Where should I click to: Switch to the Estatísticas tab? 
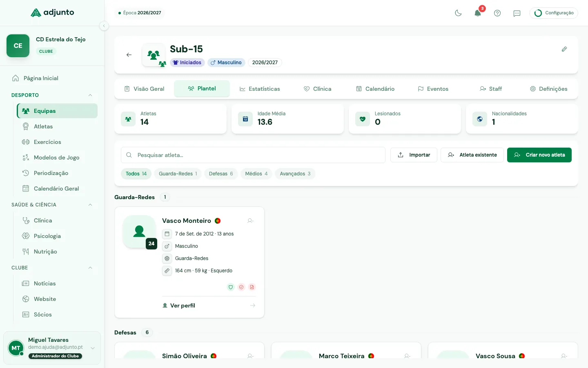260,89
